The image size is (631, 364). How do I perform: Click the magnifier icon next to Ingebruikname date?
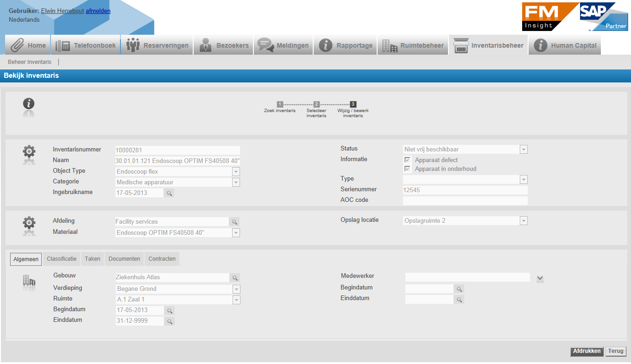169,193
